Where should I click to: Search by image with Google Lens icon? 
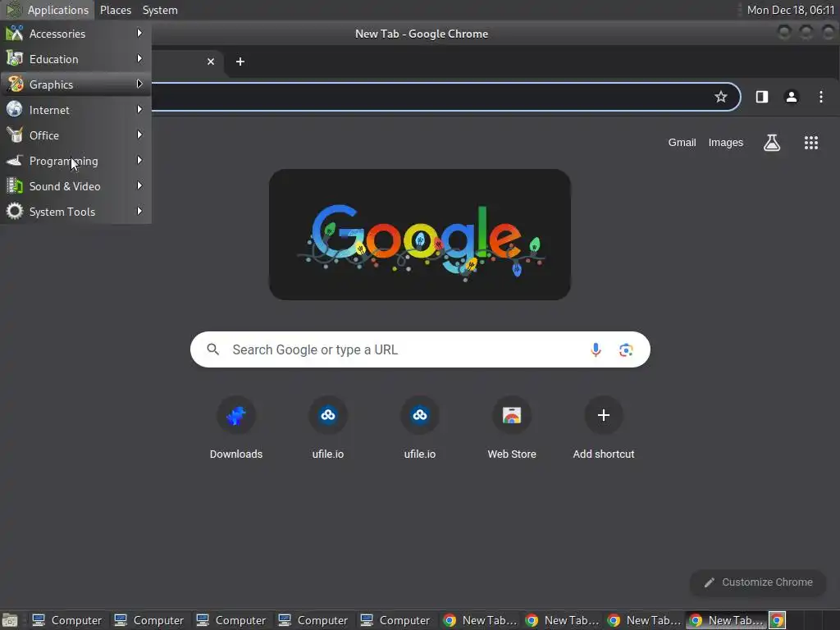(626, 349)
